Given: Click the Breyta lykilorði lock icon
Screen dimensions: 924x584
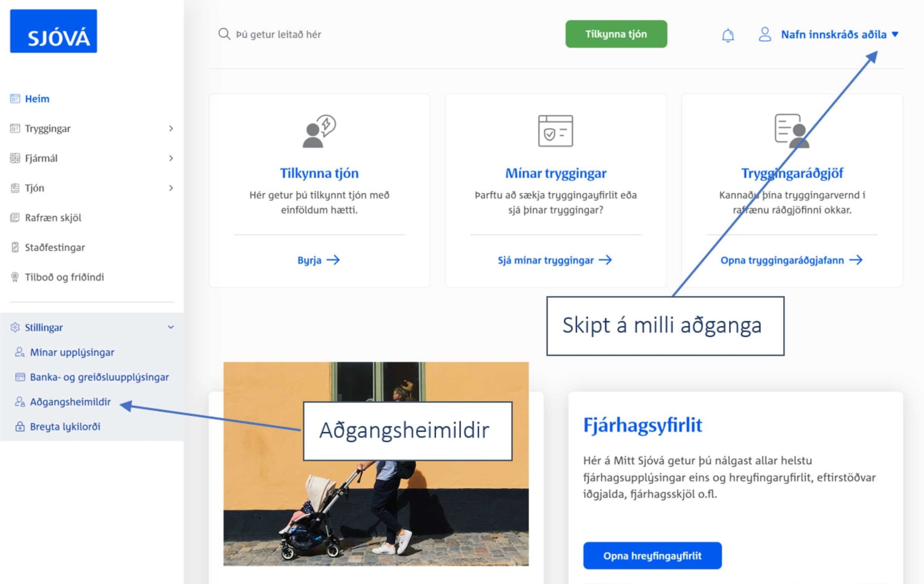Looking at the screenshot, I should point(20,426).
